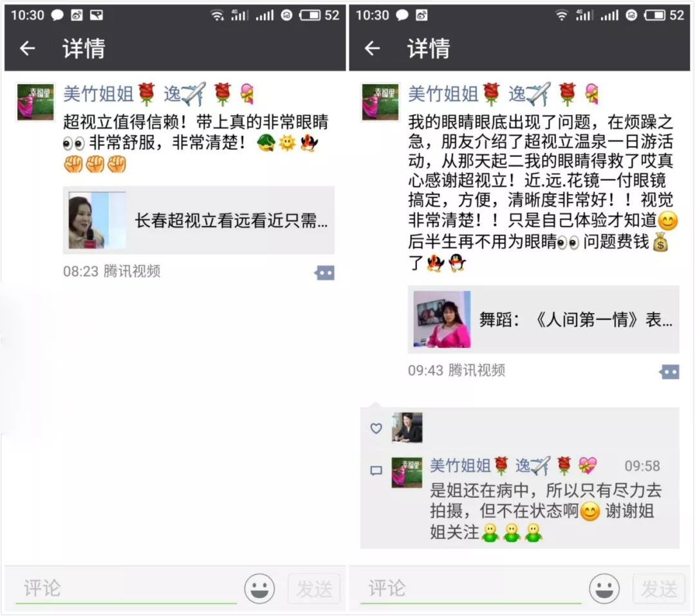
Task: Open avatar of user who liked the post
Action: (x=407, y=428)
